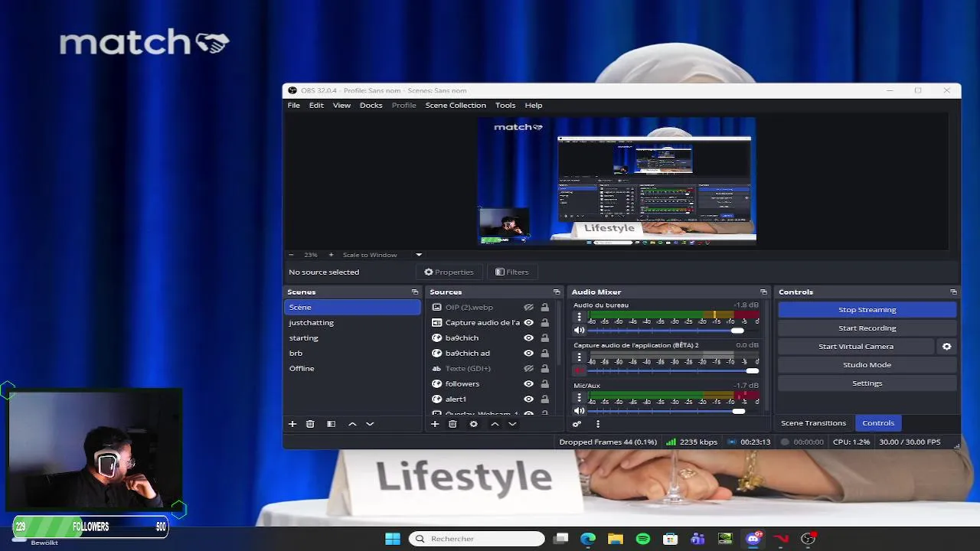Open Scale to Window dropdown arrow
This screenshot has width=980, height=551.
pos(419,255)
